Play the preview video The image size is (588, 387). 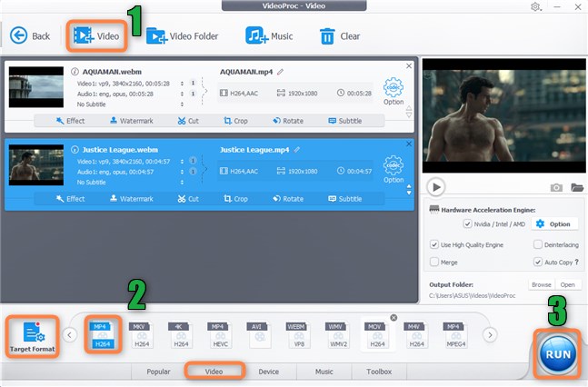point(435,187)
